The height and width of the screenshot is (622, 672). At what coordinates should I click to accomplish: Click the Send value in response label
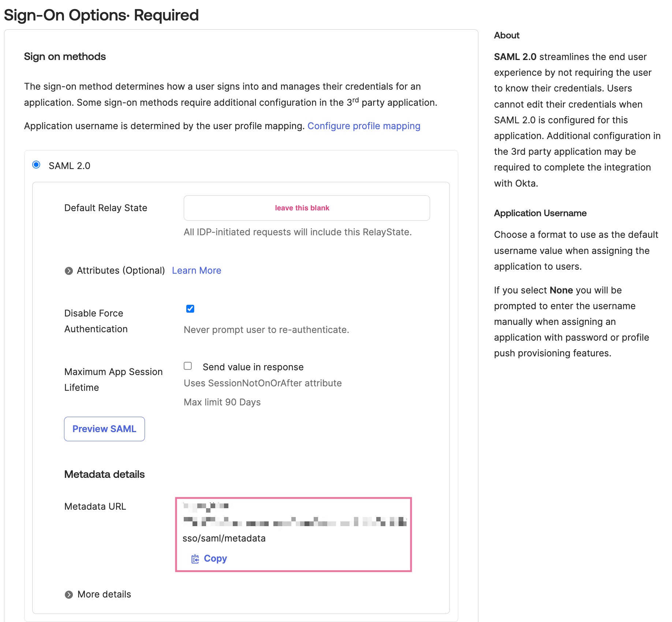(253, 367)
